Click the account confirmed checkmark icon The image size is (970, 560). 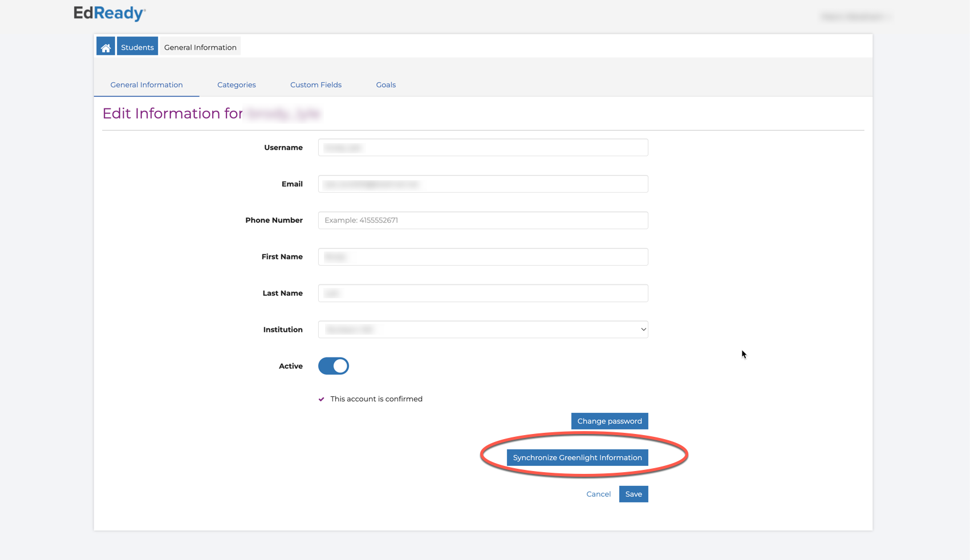pos(321,399)
